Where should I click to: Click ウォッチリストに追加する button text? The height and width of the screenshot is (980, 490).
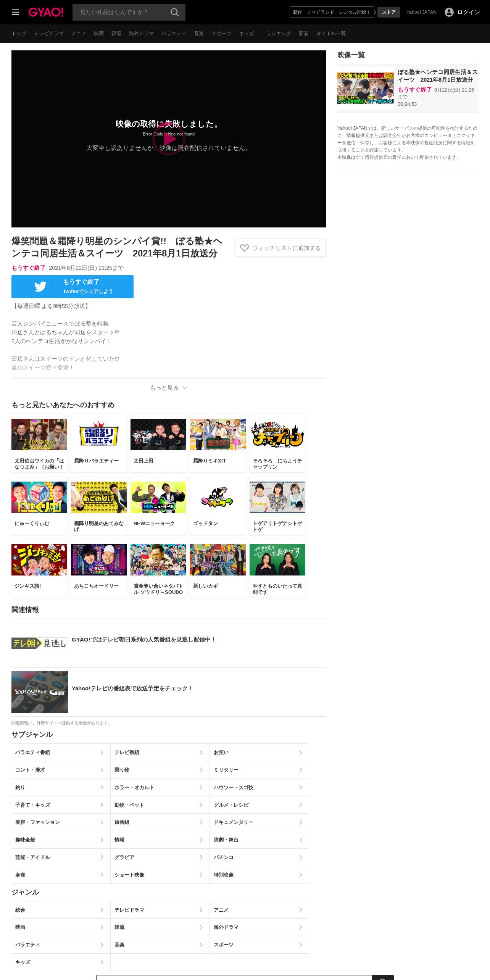point(286,248)
